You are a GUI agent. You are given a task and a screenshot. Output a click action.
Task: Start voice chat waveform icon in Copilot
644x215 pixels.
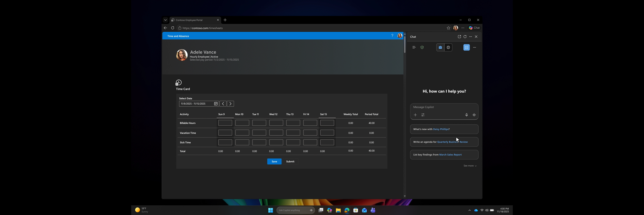pos(474,115)
